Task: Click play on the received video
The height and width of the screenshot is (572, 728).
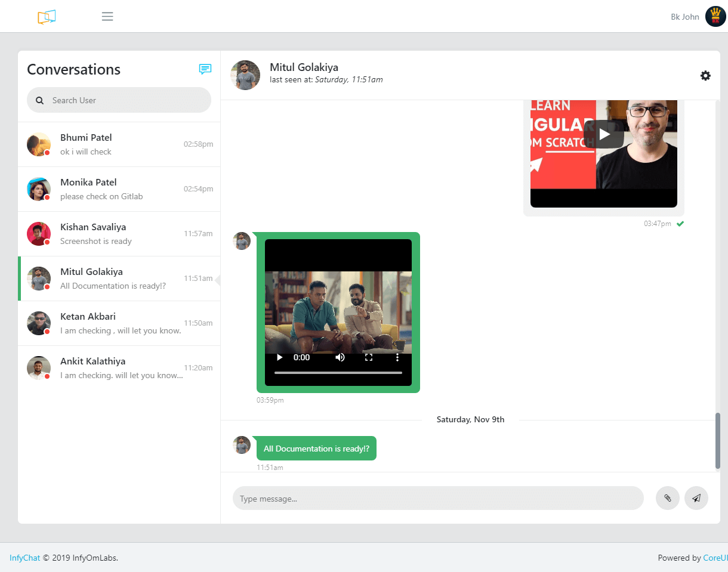Action: click(279, 357)
